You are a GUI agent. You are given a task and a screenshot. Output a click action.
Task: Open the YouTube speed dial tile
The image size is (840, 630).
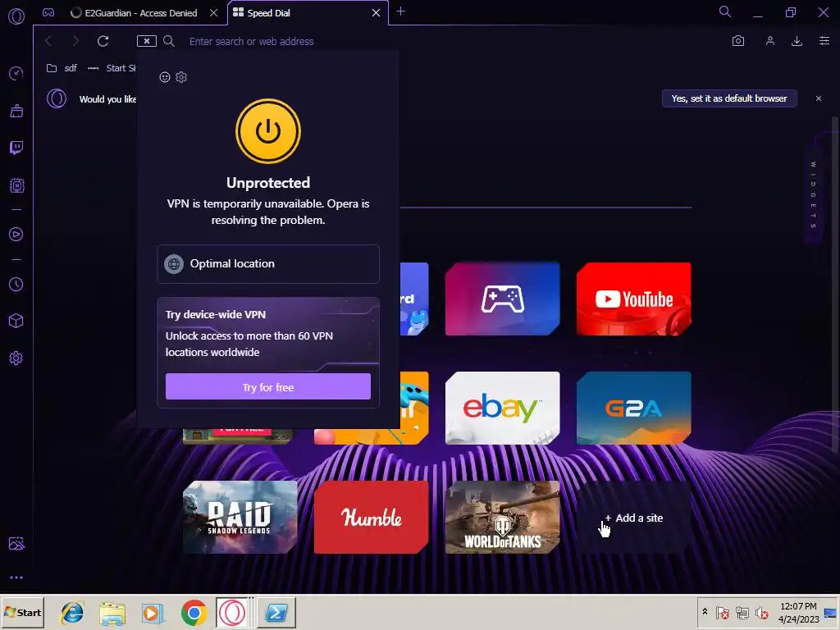point(634,299)
